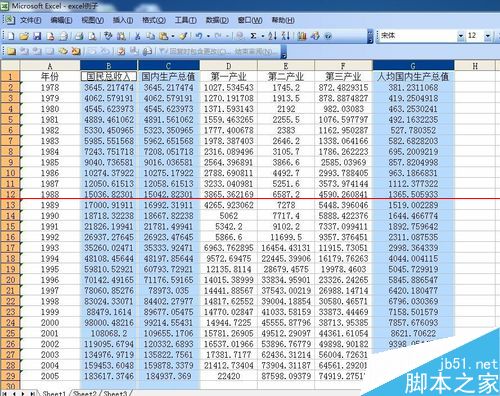Viewport: 500px width, 396px height.
Task: Select row 13 header
Action: [10, 205]
